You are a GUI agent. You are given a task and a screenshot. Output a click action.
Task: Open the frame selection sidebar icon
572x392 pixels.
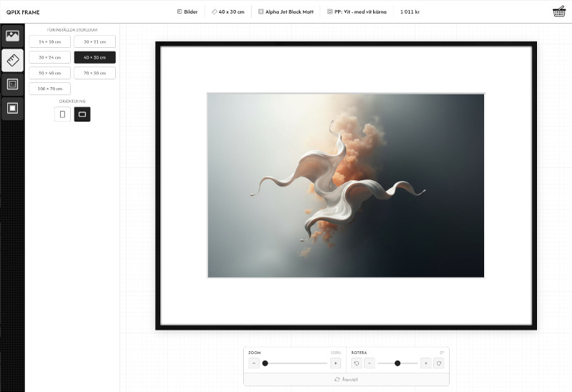12,84
